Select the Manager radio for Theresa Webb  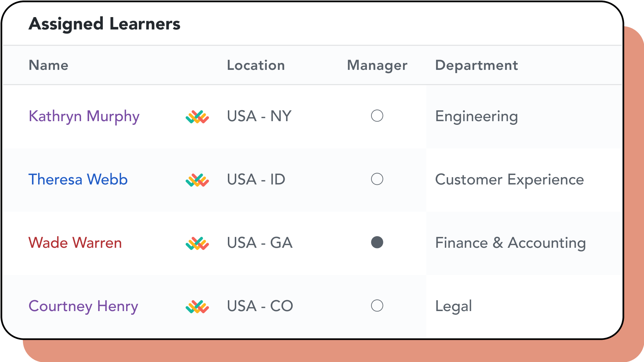pos(377,179)
